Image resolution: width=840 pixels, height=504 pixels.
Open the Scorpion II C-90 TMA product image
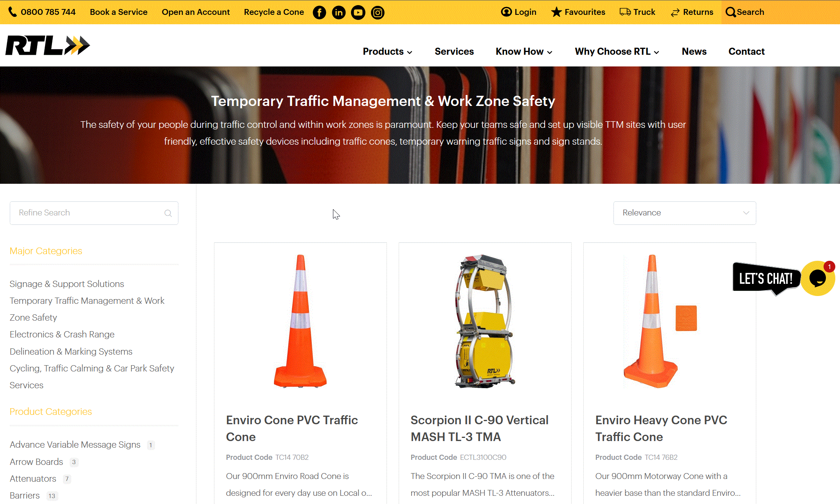pyautogui.click(x=485, y=321)
